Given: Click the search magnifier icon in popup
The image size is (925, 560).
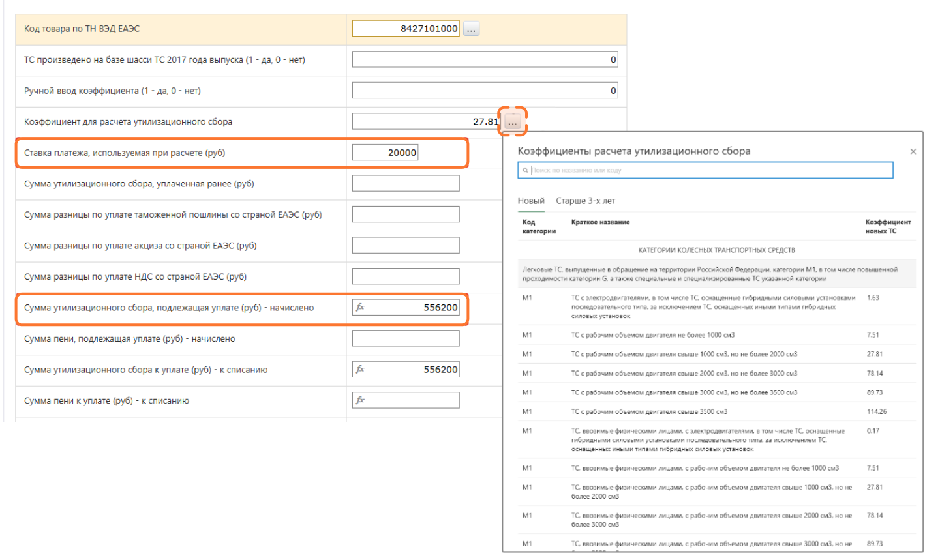Looking at the screenshot, I should (x=525, y=171).
